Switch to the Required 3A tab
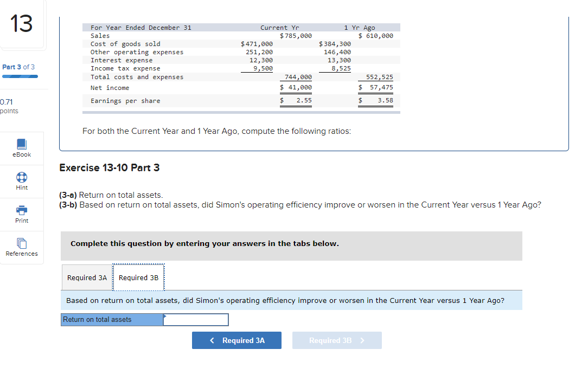The image size is (588, 388). [x=87, y=277]
